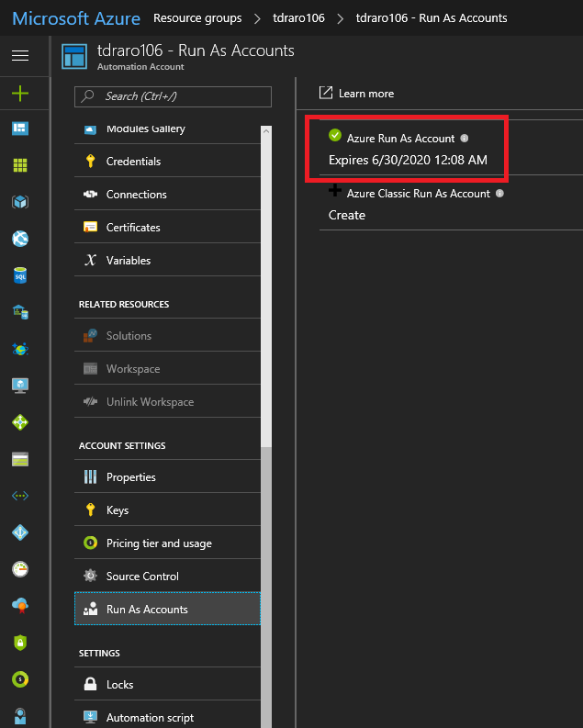Go to Resource groups breadcrumb
The image size is (583, 728).
[197, 18]
